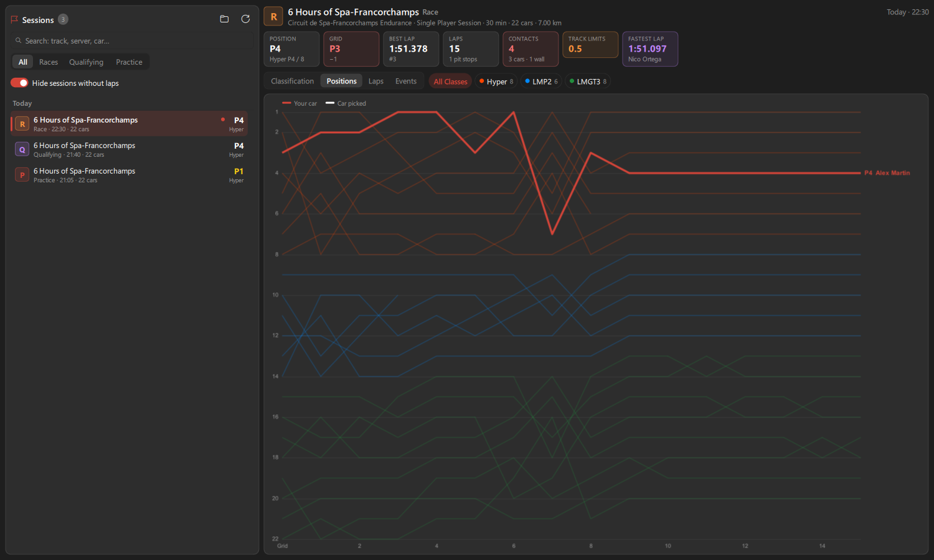Screen dimensions: 934x560
Task: Toggle the LMGT3 class filter
Action: click(588, 82)
